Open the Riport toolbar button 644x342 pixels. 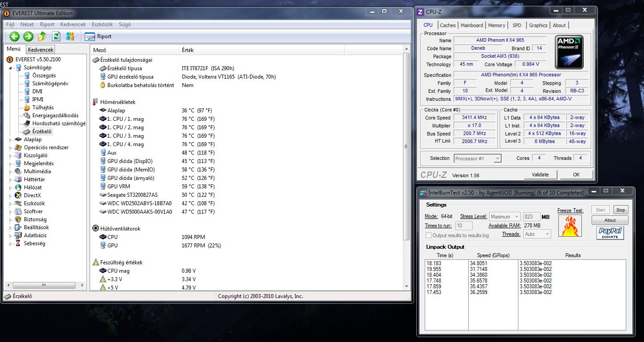[98, 36]
